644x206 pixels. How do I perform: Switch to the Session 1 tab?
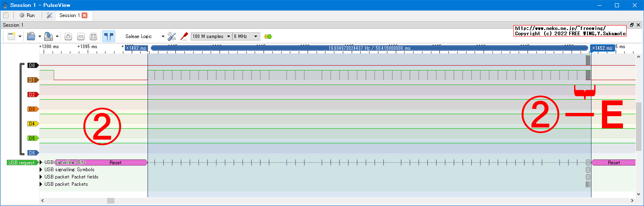coord(69,15)
